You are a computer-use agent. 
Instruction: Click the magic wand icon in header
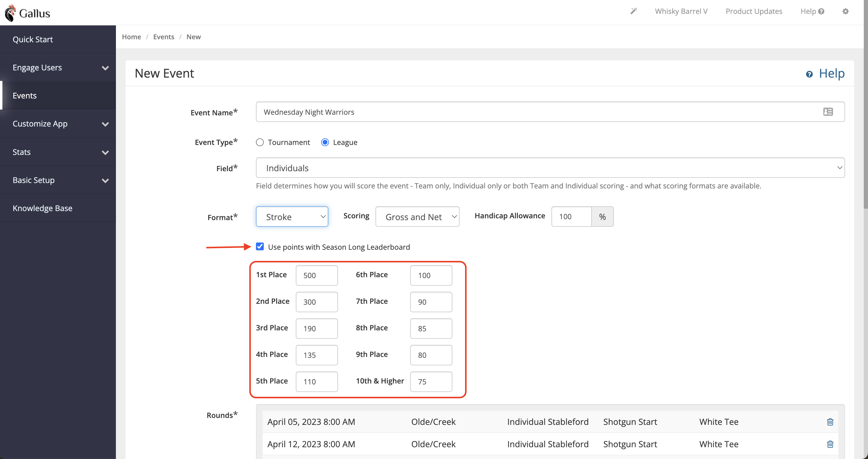point(634,11)
